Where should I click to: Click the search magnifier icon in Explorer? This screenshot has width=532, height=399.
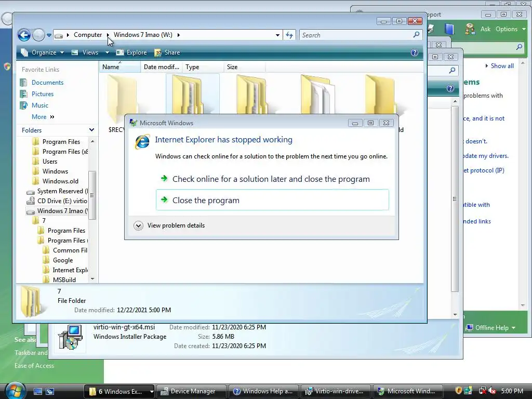click(416, 35)
